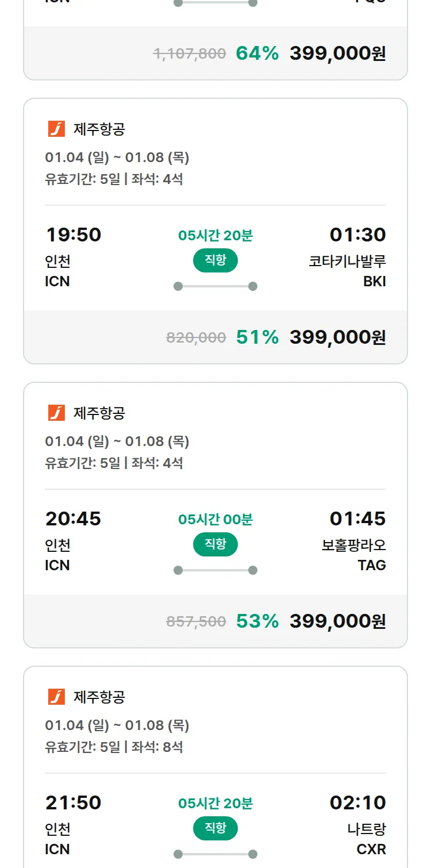Click struck-through 857,500 original price
This screenshot has height=868, width=431.
pos(196,621)
